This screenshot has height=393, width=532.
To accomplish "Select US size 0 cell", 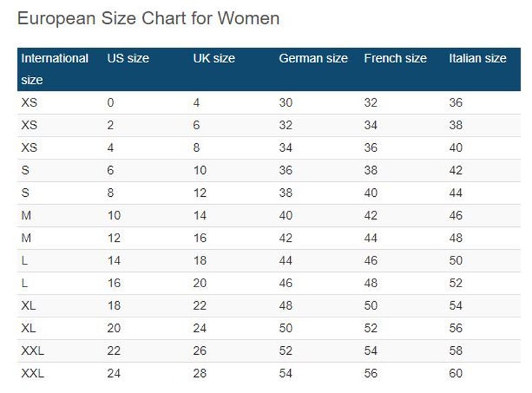I will 111,102.
